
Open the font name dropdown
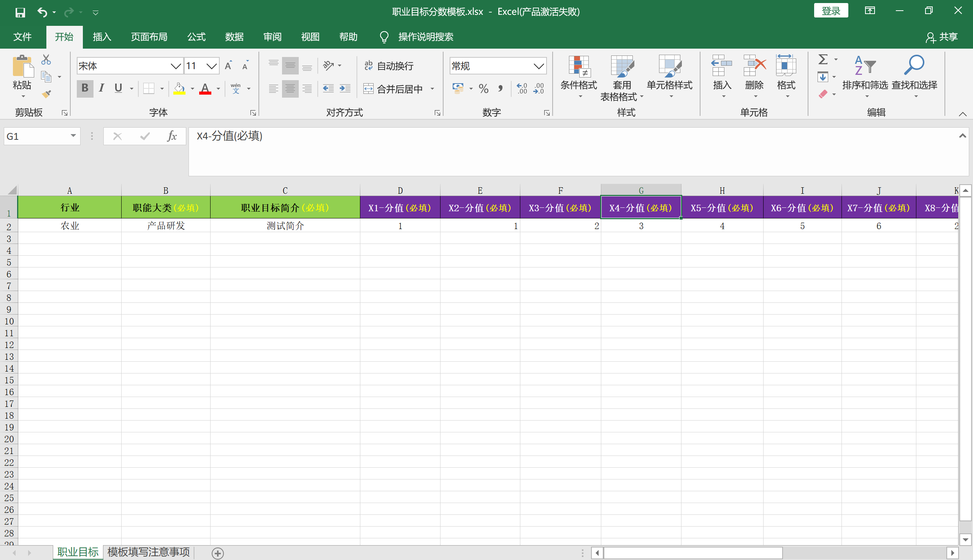click(176, 66)
